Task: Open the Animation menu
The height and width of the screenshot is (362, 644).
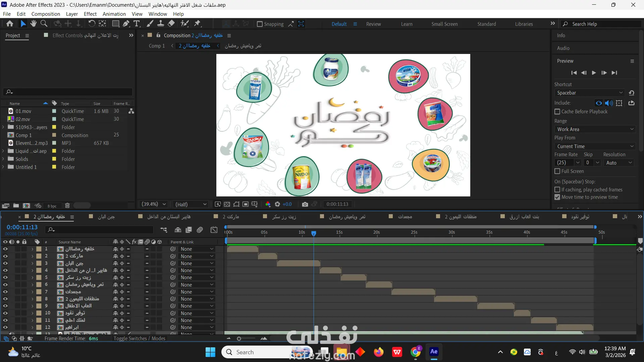Action: [x=114, y=14]
